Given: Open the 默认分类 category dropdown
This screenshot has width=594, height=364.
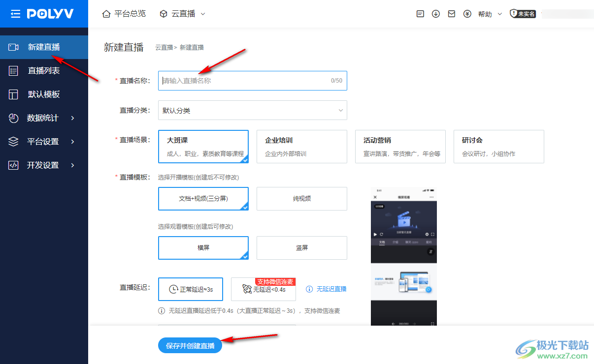Looking at the screenshot, I should click(x=252, y=110).
